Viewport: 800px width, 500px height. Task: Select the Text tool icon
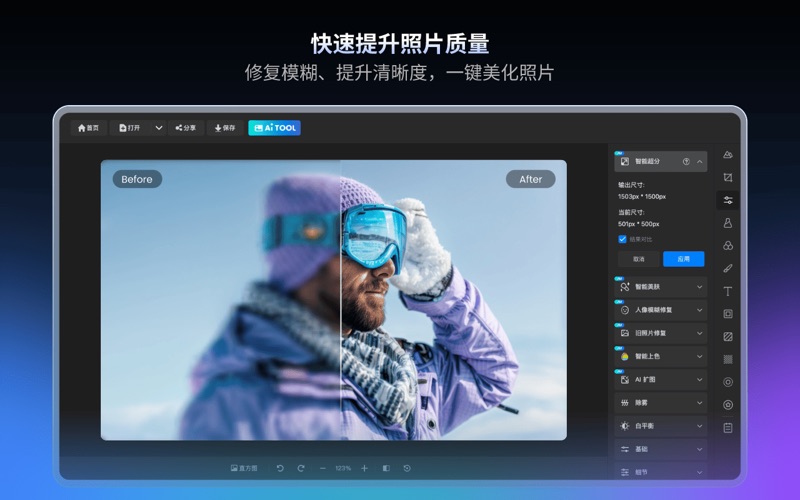click(x=728, y=291)
